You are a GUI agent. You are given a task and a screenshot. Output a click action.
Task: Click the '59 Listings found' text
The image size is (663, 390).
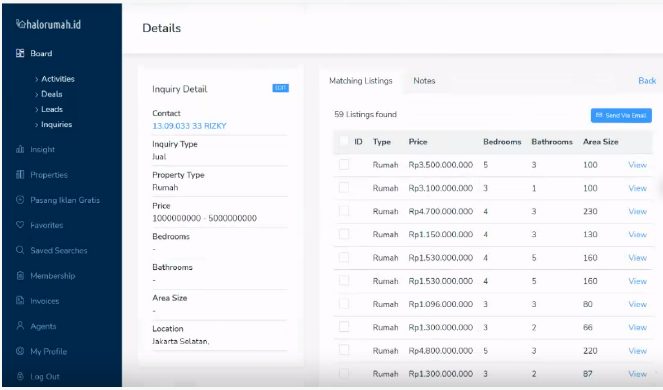365,114
